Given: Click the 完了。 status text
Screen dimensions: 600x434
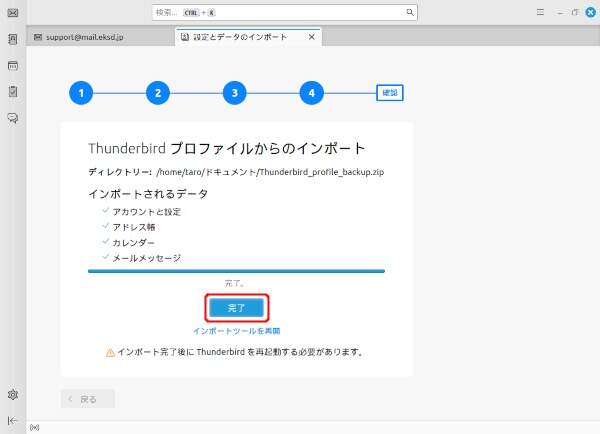Looking at the screenshot, I should [x=235, y=284].
